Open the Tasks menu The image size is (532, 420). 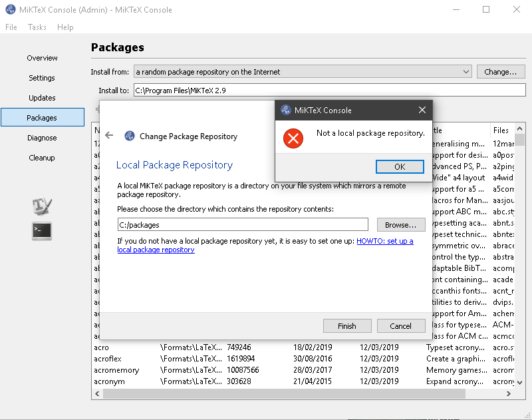(x=37, y=27)
